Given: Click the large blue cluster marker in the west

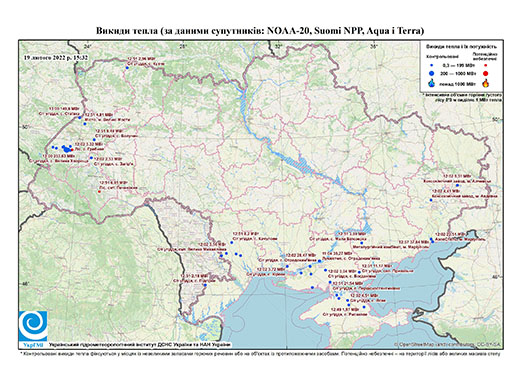Looking at the screenshot, I should (68, 149).
